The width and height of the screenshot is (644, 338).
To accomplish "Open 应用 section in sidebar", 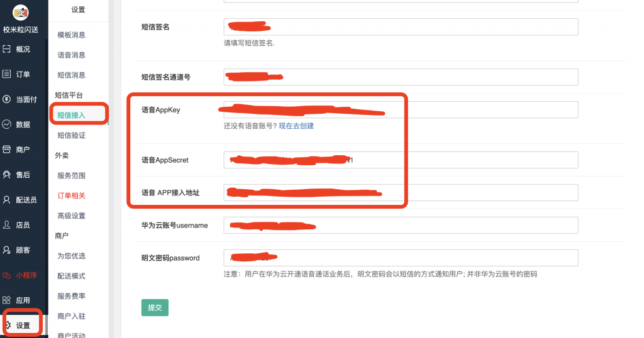I will coord(23,300).
